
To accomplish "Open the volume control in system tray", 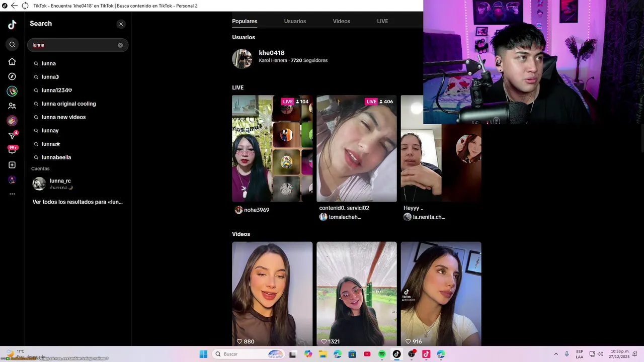I will click(x=600, y=354).
